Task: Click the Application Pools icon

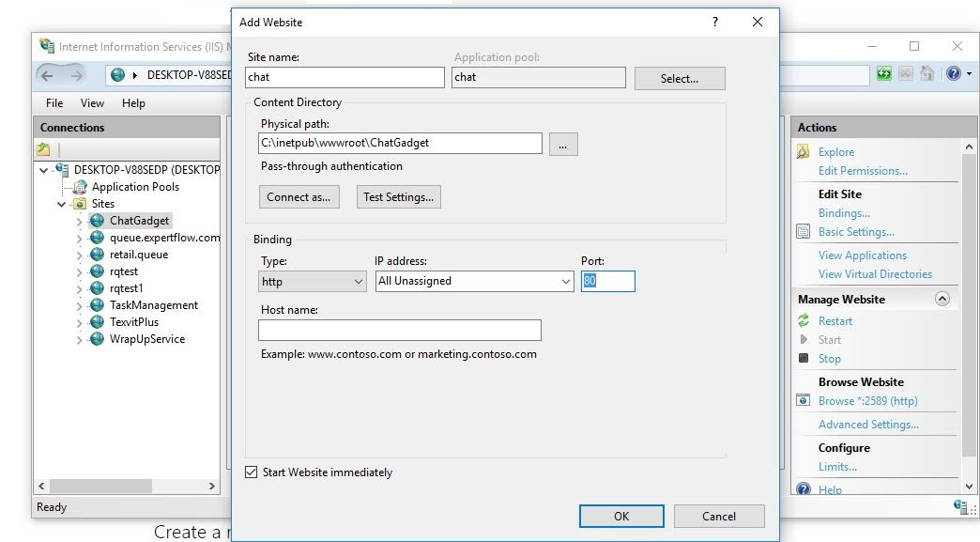Action: (x=81, y=187)
